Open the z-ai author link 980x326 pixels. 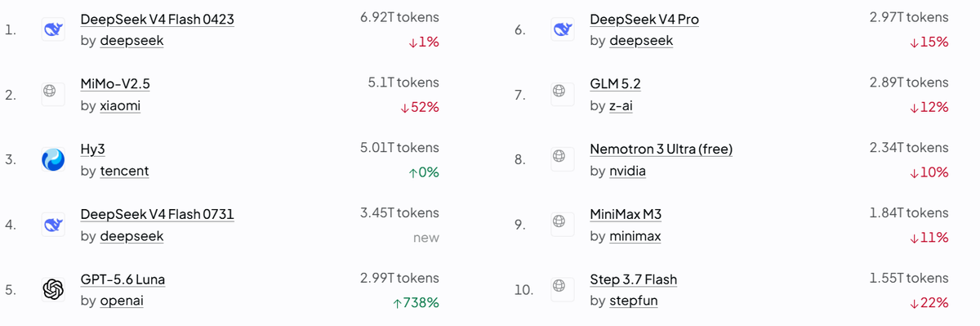point(621,105)
